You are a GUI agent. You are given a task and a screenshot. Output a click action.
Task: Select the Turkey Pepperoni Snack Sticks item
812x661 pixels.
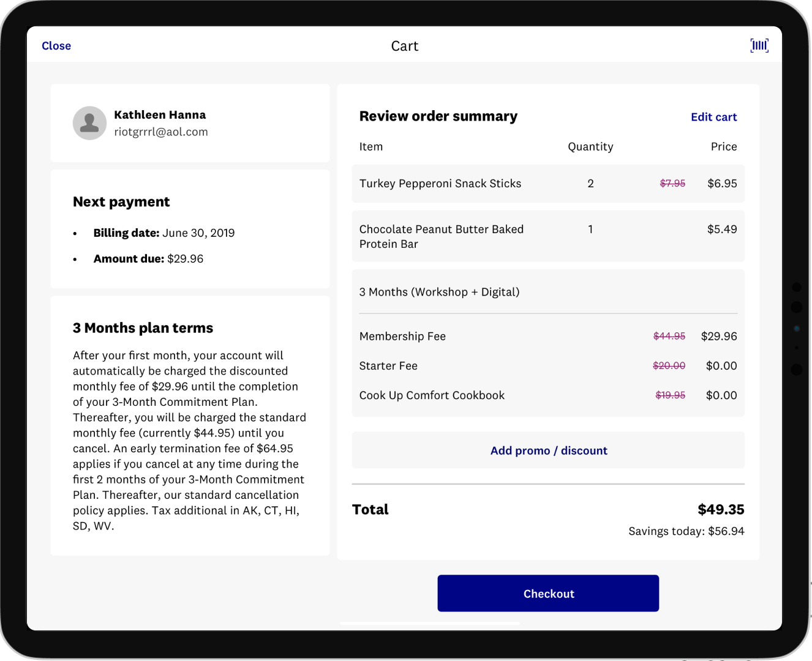pyautogui.click(x=440, y=184)
